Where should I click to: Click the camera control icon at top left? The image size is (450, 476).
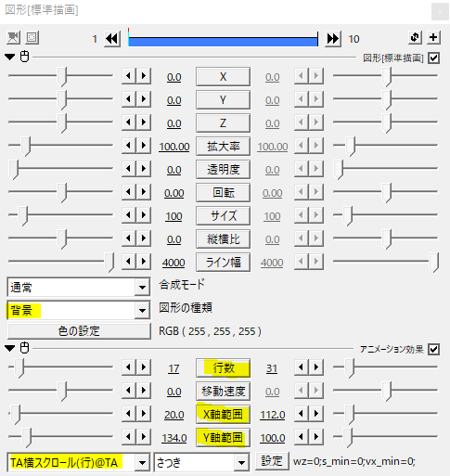point(13,38)
